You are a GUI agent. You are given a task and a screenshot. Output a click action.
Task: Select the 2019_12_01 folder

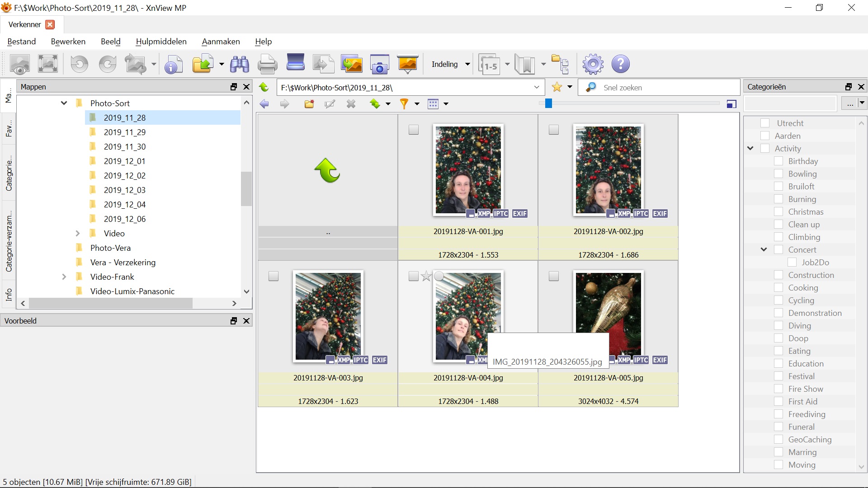pyautogui.click(x=124, y=161)
